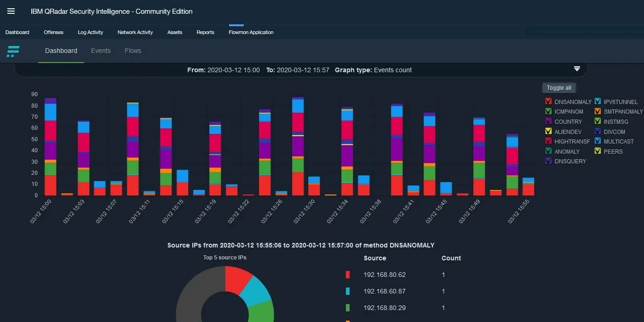Toggle the HIGHTRANSF series checkbox

548,141
